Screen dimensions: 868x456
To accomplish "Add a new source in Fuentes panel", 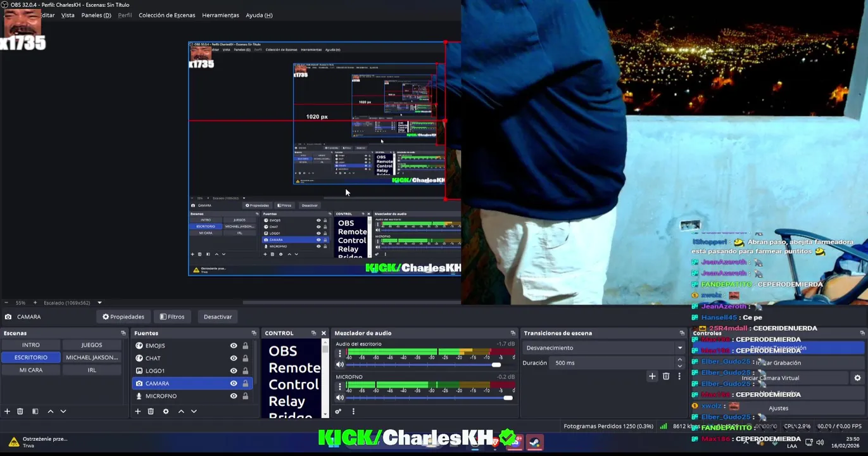I will click(137, 412).
